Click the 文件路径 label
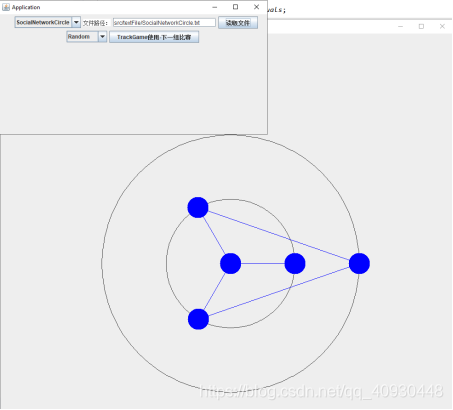Screen dimensions: 453x410 click(x=95, y=23)
